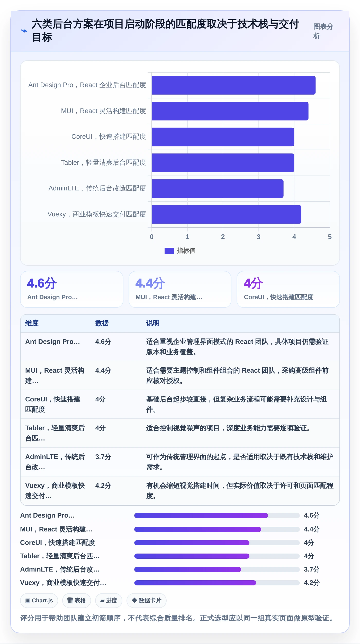Click the x-axis tick label 5
Screen dimensions: 360x644
tap(330, 237)
